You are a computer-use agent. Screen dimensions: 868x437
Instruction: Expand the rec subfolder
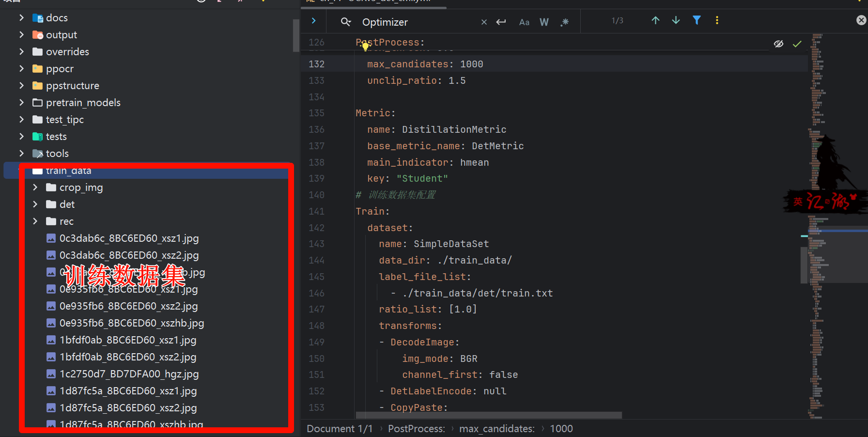click(35, 221)
